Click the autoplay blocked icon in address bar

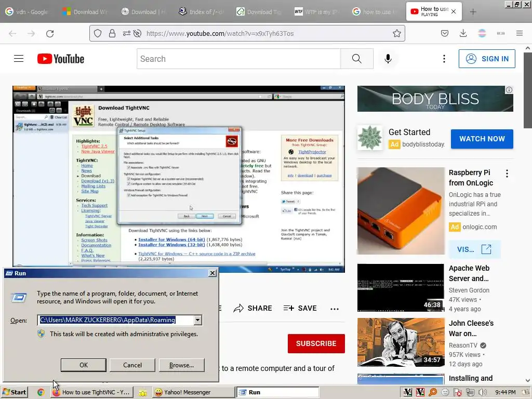click(x=137, y=33)
